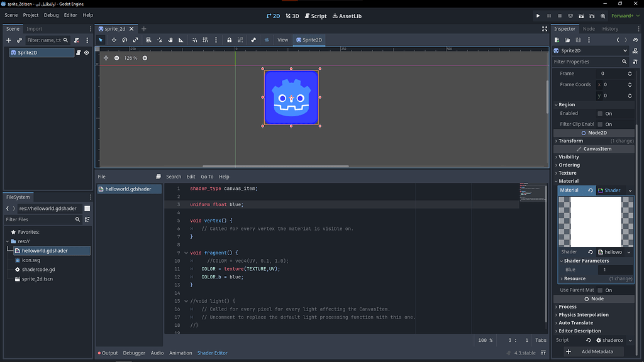This screenshot has height=362, width=644.
Task: Activate the Rotate mode tool
Action: point(125,39)
